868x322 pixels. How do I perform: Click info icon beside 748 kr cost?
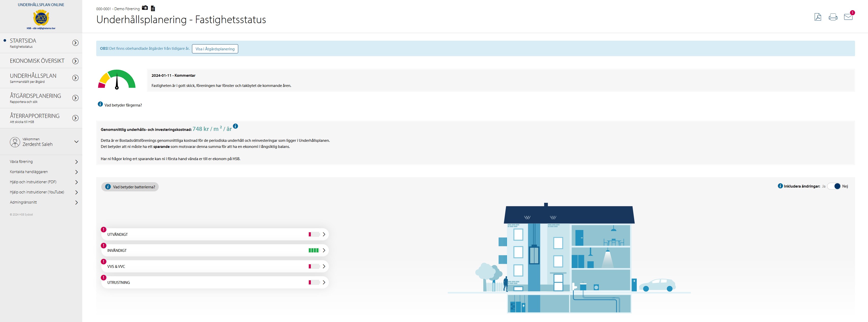235,126
